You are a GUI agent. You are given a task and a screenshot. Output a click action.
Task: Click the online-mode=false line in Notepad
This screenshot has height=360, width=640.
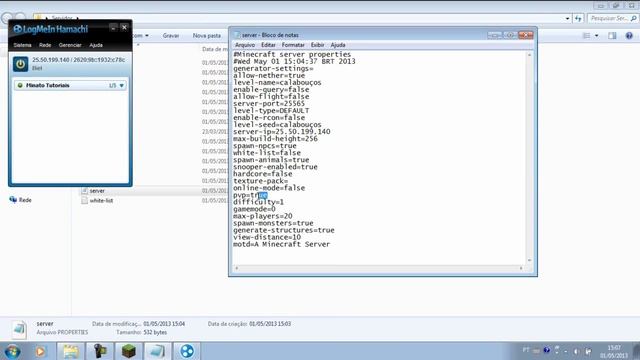coord(269,188)
